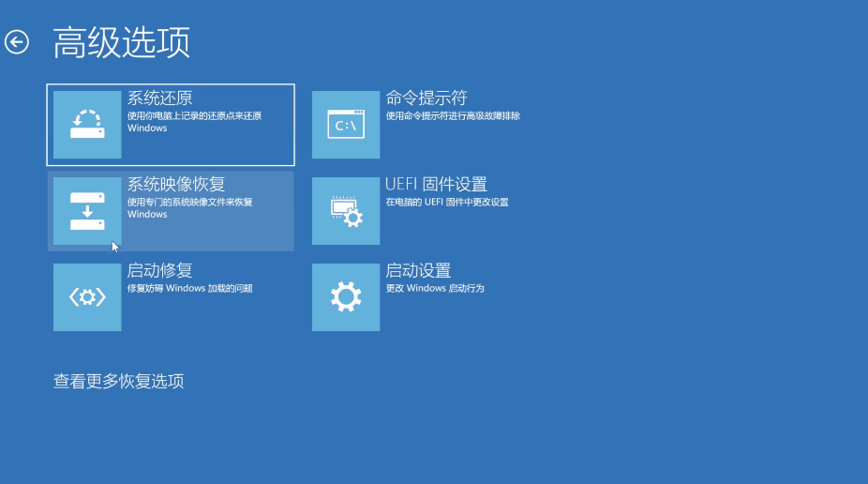The image size is (868, 484).
Task: Select the 系统还原 title text
Action: click(160, 98)
